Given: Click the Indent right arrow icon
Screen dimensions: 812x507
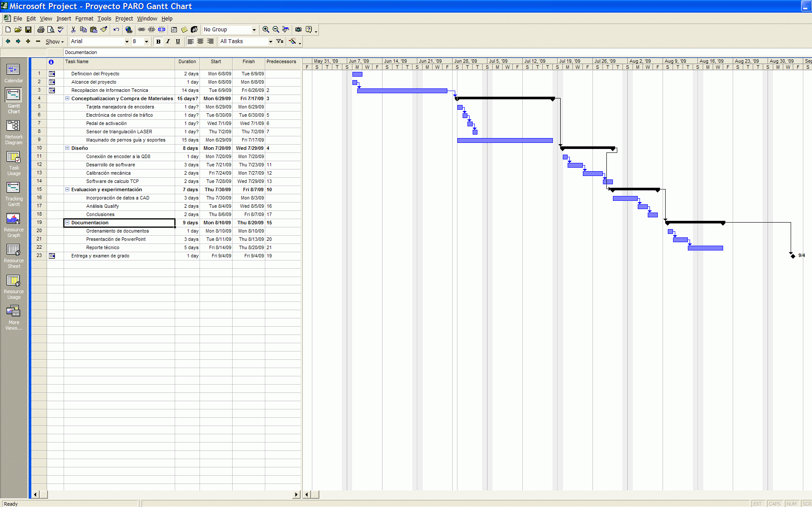Looking at the screenshot, I should [x=18, y=41].
